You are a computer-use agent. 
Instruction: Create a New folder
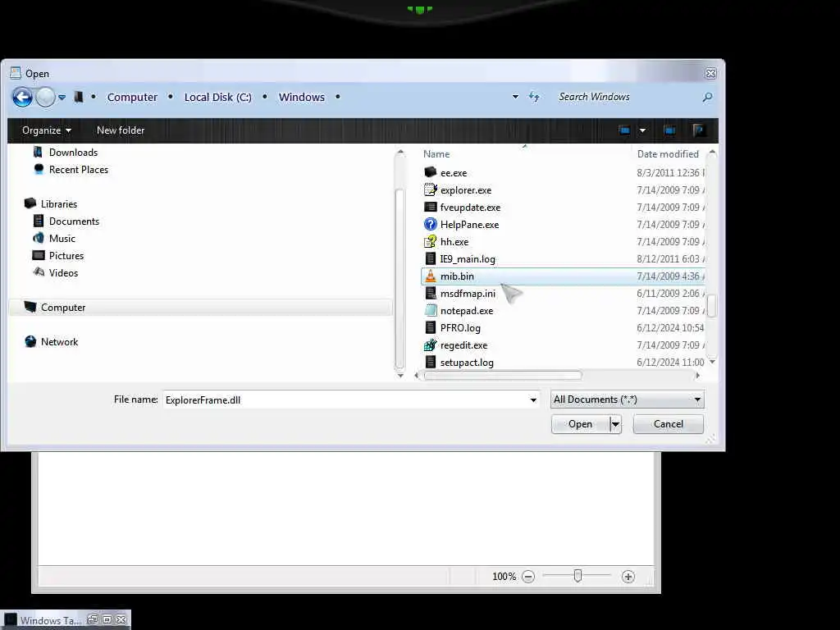(121, 130)
